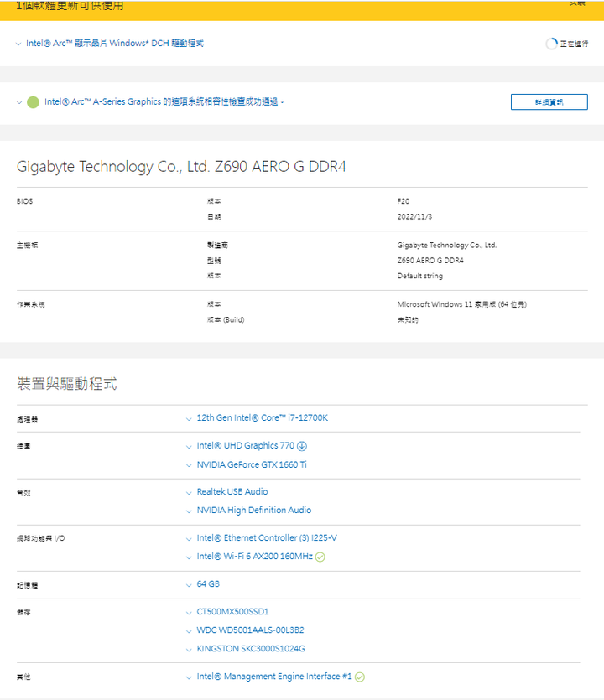The height and width of the screenshot is (700, 604).
Task: Click green checkmark next to Wi-Fi 6 AX200
Action: point(320,557)
